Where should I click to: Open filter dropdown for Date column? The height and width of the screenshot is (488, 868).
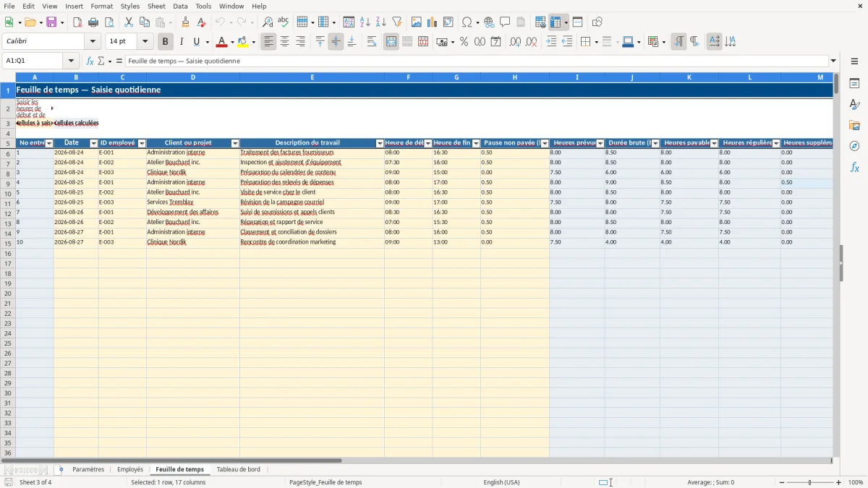coord(93,143)
